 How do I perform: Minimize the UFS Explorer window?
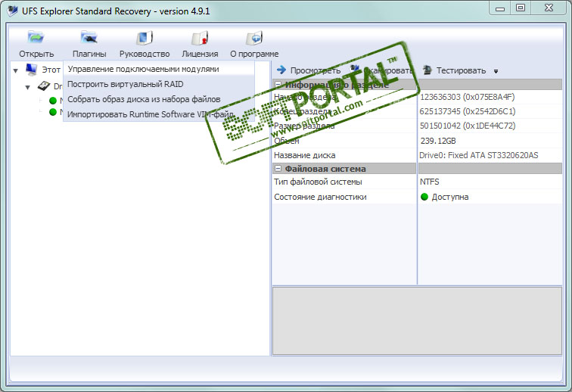click(x=500, y=8)
